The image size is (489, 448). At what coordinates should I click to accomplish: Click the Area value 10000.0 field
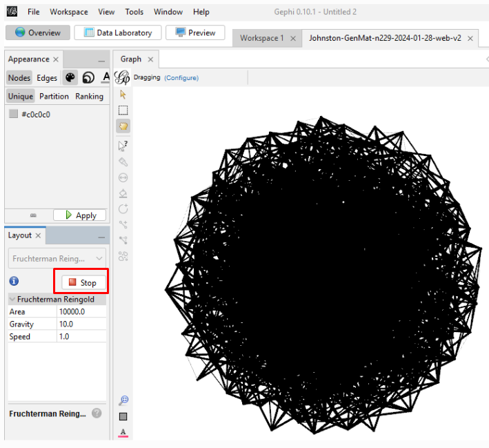tap(81, 311)
